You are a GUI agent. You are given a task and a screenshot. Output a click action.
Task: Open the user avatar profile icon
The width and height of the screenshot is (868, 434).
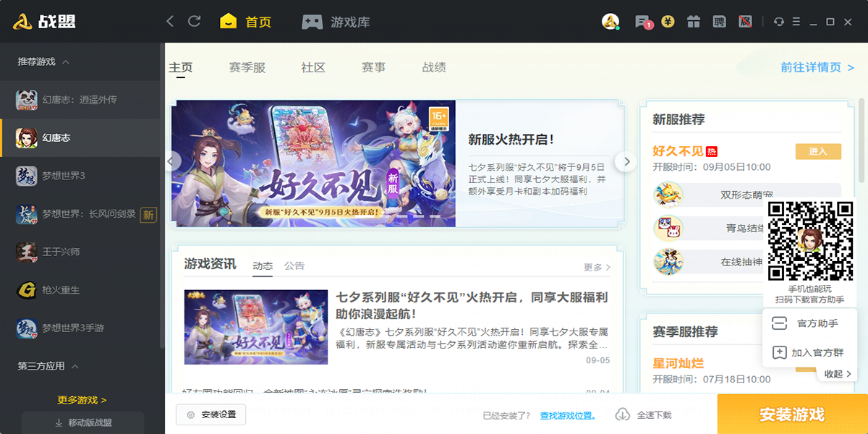coord(610,22)
